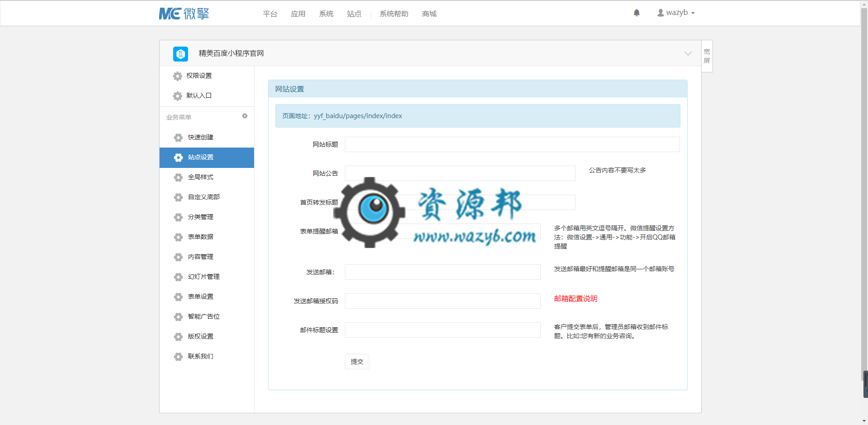Open 自定义底部 sidebar item
Viewport: 868px width, 425px height.
coord(207,197)
